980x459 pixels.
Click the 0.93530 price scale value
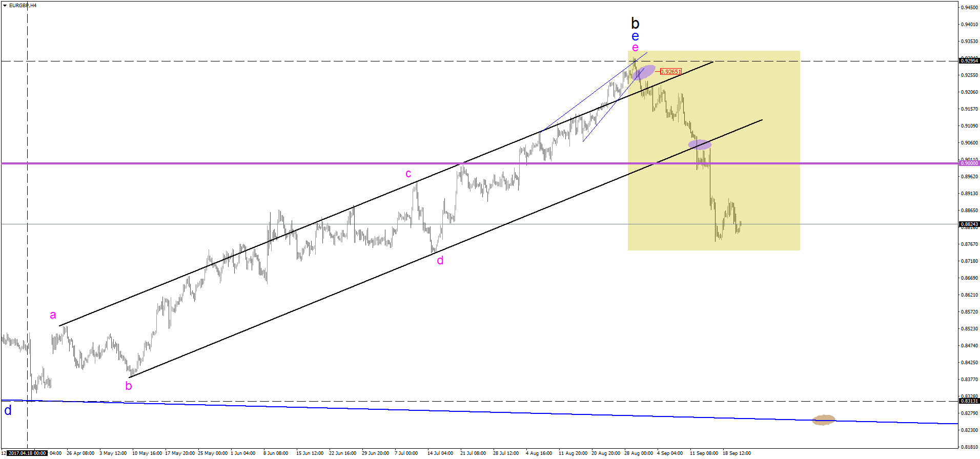click(x=969, y=41)
